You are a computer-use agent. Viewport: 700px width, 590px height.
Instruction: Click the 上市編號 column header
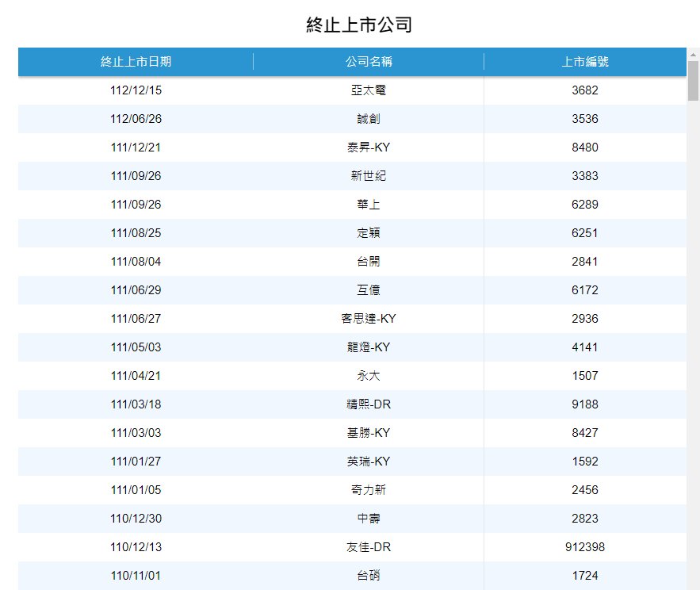click(x=585, y=62)
